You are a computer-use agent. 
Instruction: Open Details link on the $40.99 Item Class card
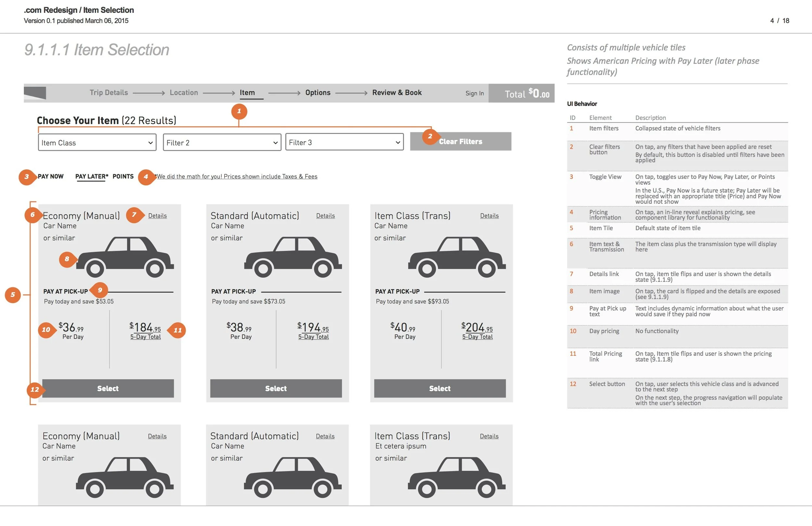click(489, 216)
